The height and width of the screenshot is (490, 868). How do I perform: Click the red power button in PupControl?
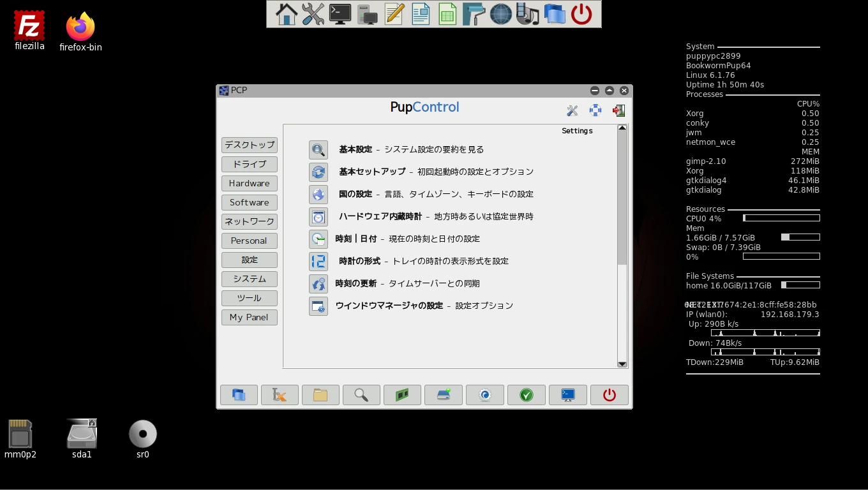(x=609, y=395)
